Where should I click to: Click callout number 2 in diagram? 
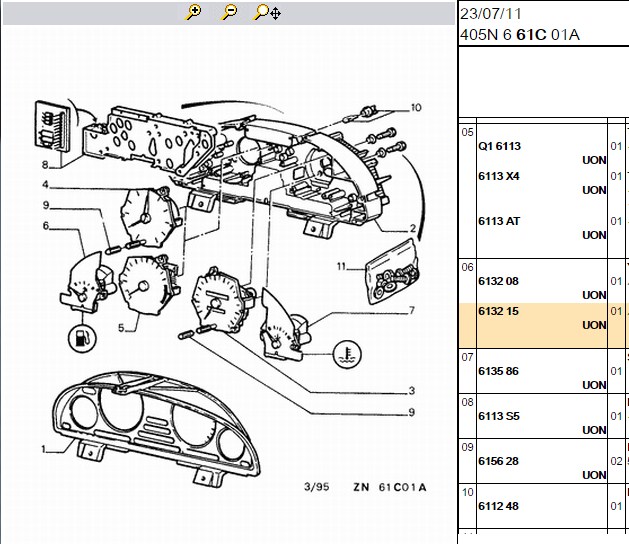coord(413,228)
